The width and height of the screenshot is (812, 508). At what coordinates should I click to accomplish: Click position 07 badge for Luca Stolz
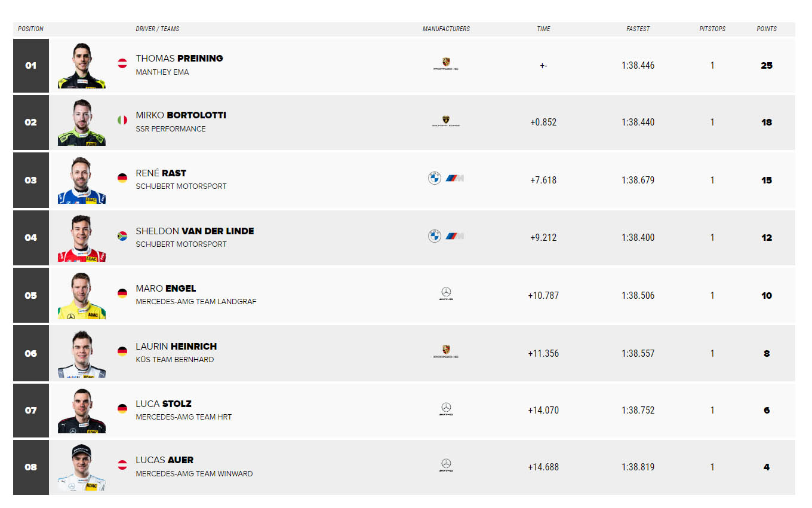(x=31, y=411)
